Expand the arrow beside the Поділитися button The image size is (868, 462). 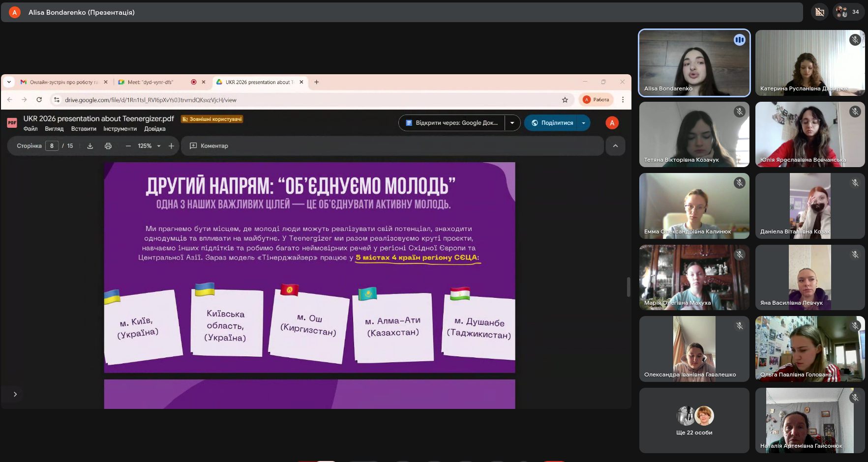point(584,123)
